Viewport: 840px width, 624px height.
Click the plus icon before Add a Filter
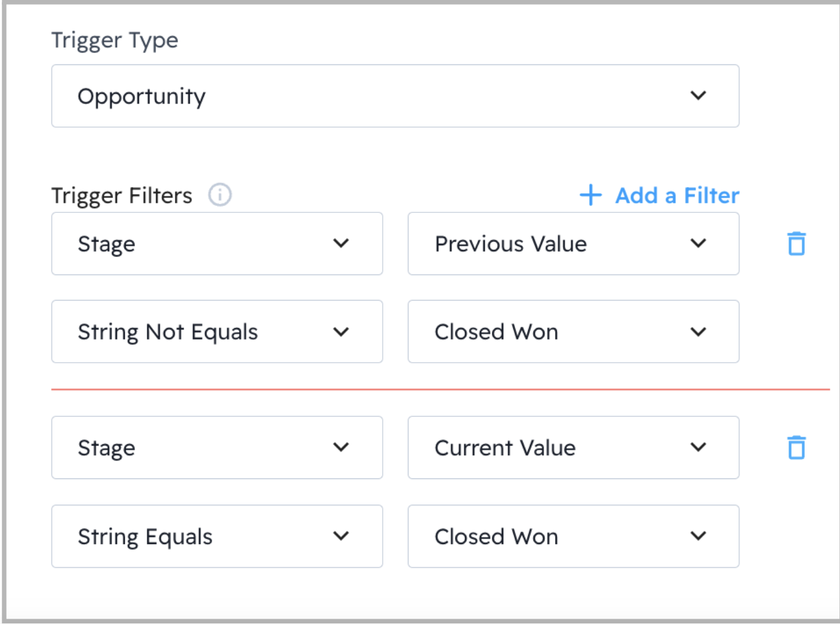(x=590, y=195)
